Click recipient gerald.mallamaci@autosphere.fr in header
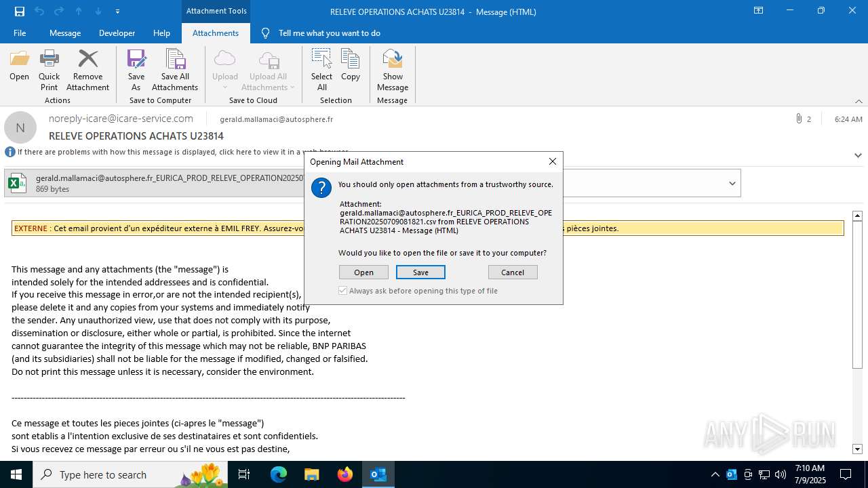Viewport: 868px width, 488px height. click(x=276, y=119)
